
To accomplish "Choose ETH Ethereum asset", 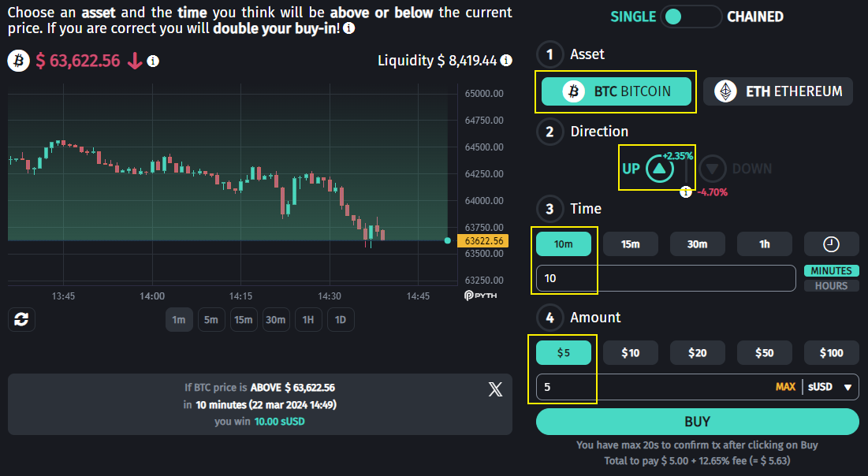I will (x=778, y=91).
